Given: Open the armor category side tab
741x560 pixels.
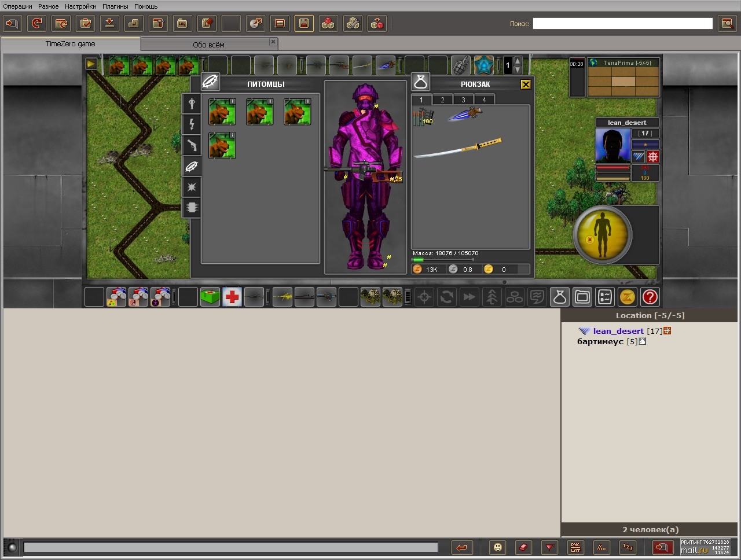Looking at the screenshot, I should click(192, 104).
